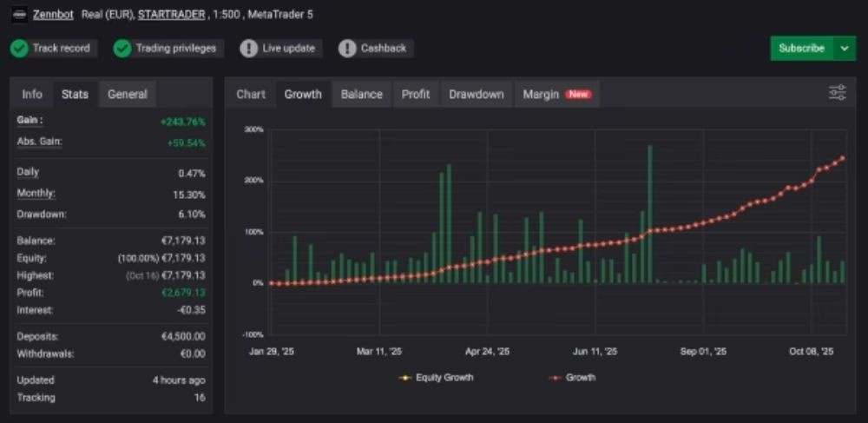This screenshot has height=423, width=868.
Task: Click the Gain label
Action: coord(30,120)
